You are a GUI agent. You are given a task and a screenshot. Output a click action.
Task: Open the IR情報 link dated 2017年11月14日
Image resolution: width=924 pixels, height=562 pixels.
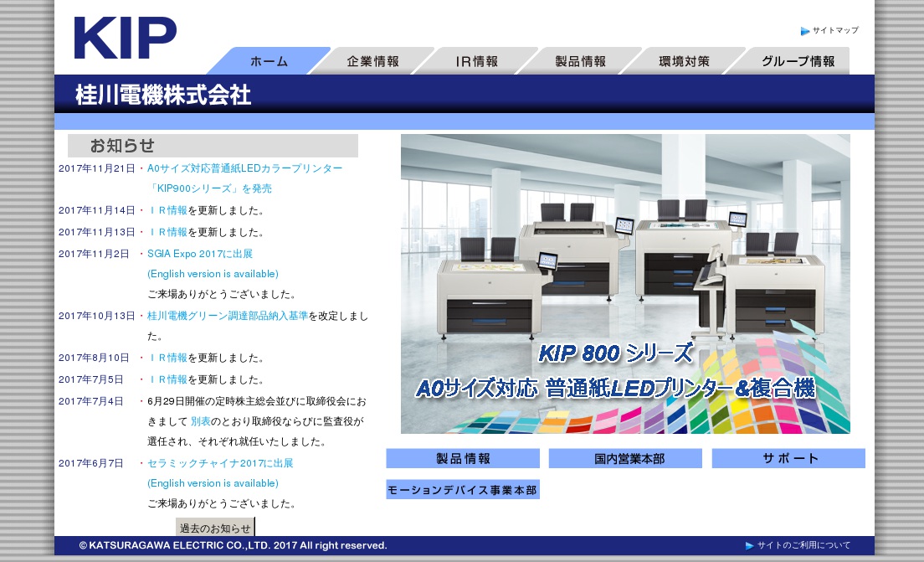click(x=168, y=210)
